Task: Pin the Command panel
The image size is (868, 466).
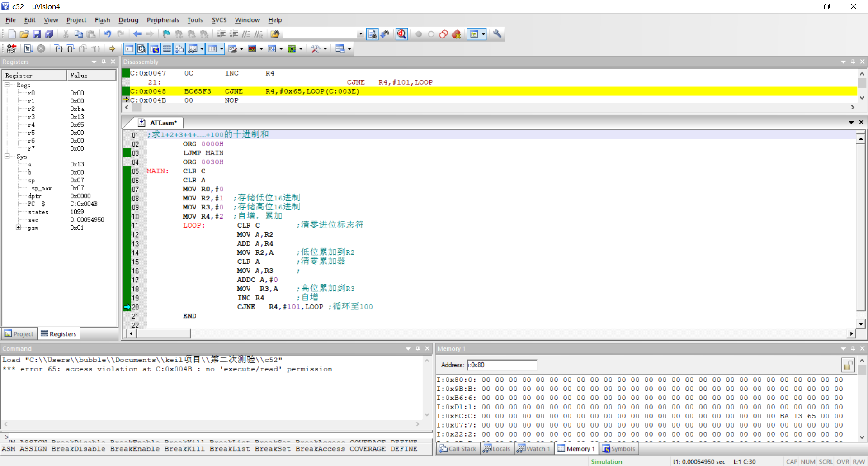Action: 418,348
